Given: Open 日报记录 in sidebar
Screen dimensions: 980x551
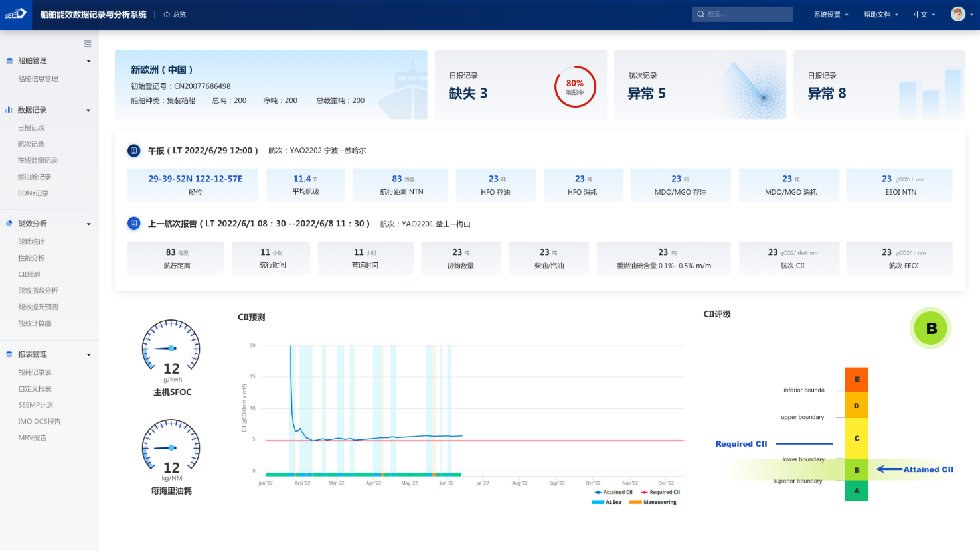Looking at the screenshot, I should (x=31, y=127).
